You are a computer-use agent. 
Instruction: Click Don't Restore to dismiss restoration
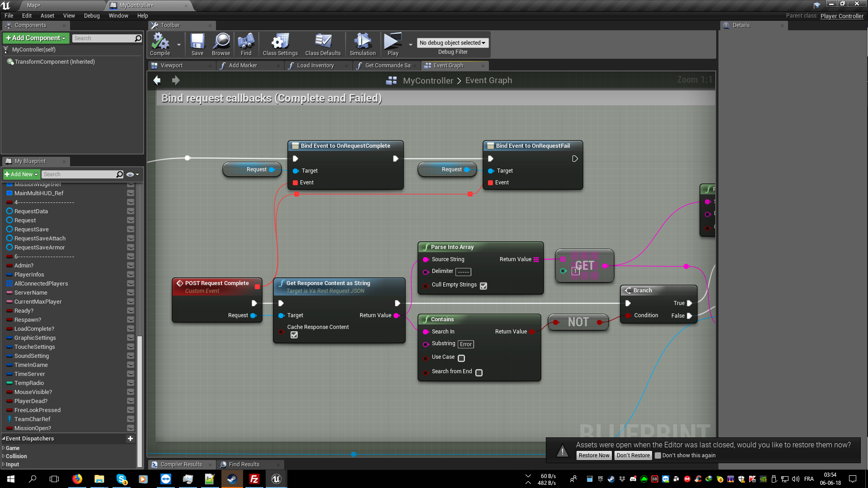[633, 455]
